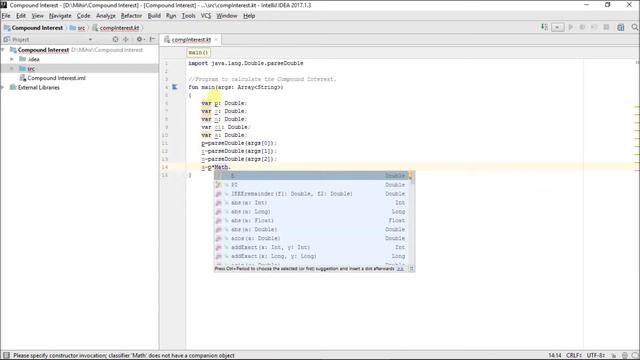The image size is (640, 360).
Task: Click compInterest.kt breadcrumb in navigation bar
Action: coord(116,28)
